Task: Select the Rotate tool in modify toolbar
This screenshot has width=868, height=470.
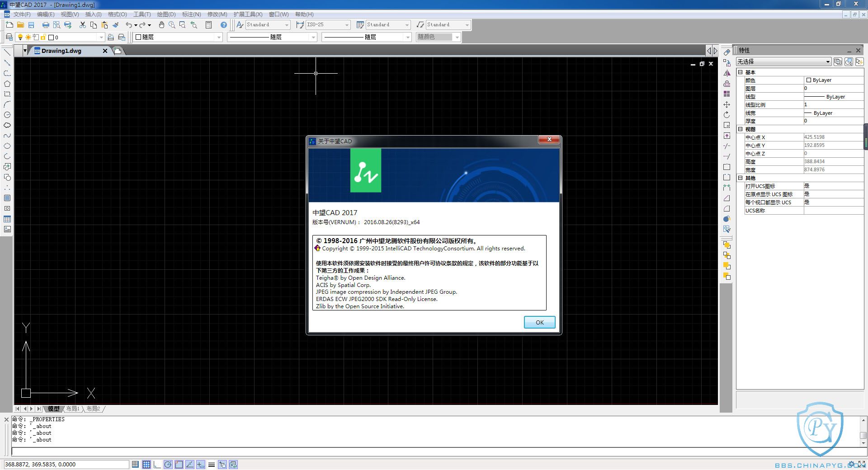Action: (726, 115)
